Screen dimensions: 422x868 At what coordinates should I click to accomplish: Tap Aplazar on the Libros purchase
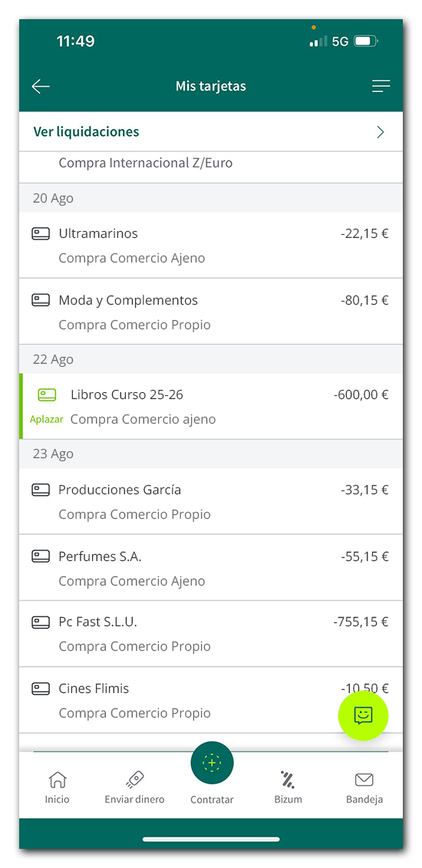tap(47, 419)
